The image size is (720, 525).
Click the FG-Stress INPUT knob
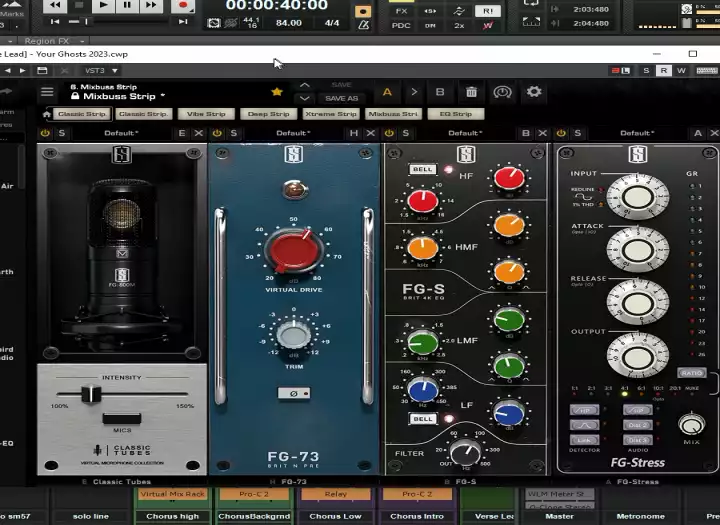638,196
